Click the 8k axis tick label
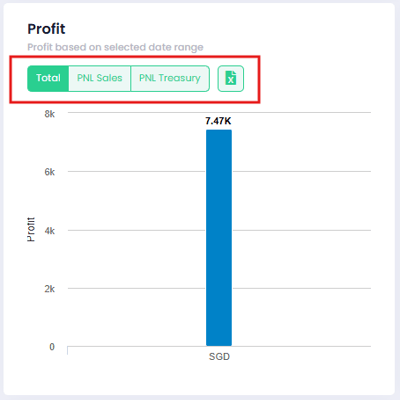400x400 pixels. coord(50,114)
